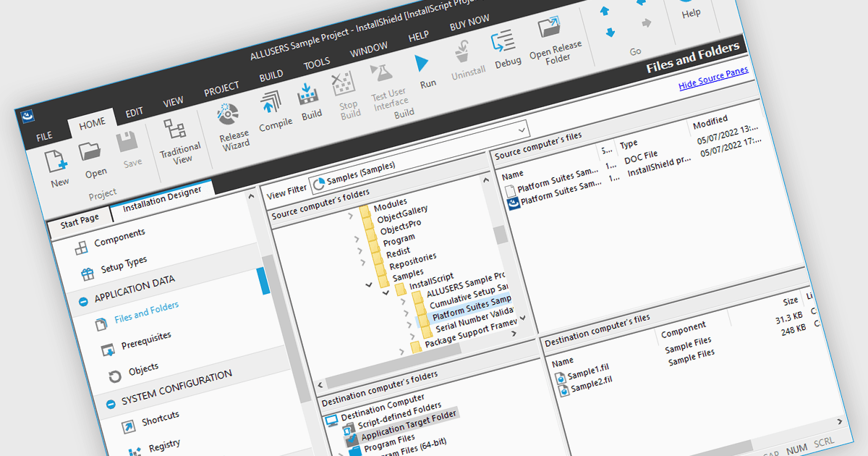Click the Save icon

(128, 142)
